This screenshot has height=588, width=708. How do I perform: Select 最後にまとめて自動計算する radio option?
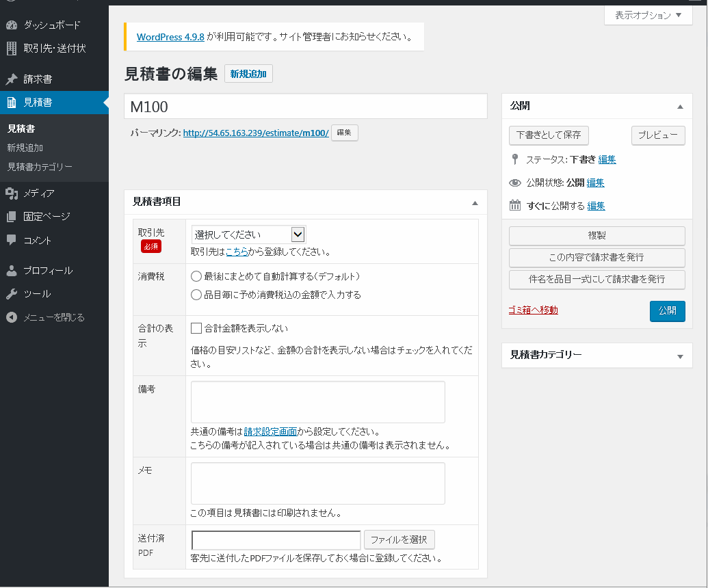coord(196,276)
